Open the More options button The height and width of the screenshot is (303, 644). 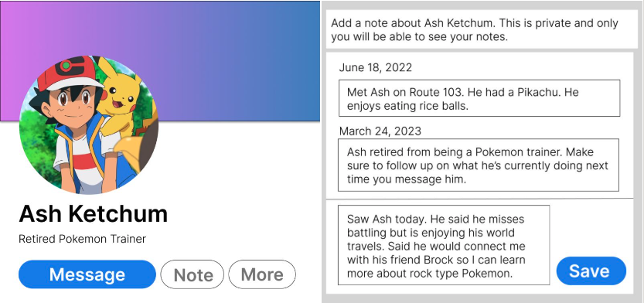pos(262,274)
